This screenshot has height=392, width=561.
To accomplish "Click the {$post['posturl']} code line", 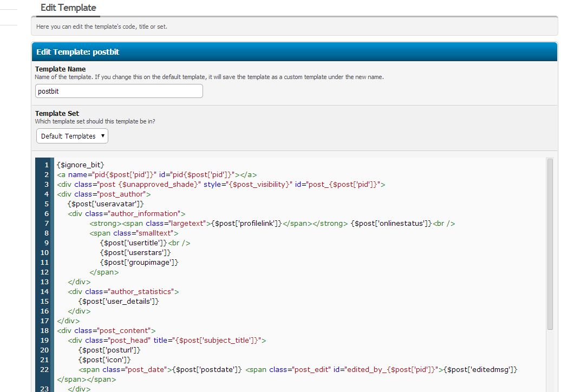I will click(107, 350).
